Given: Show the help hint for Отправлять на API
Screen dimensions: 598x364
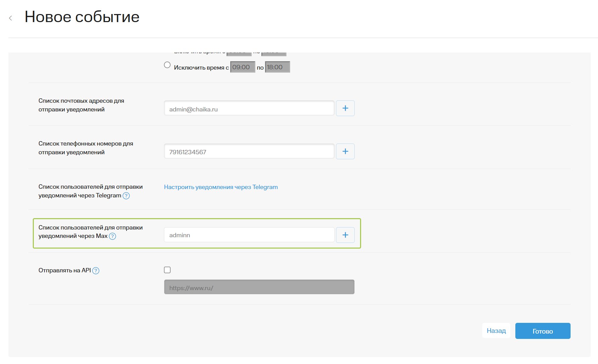Looking at the screenshot, I should 96,271.
